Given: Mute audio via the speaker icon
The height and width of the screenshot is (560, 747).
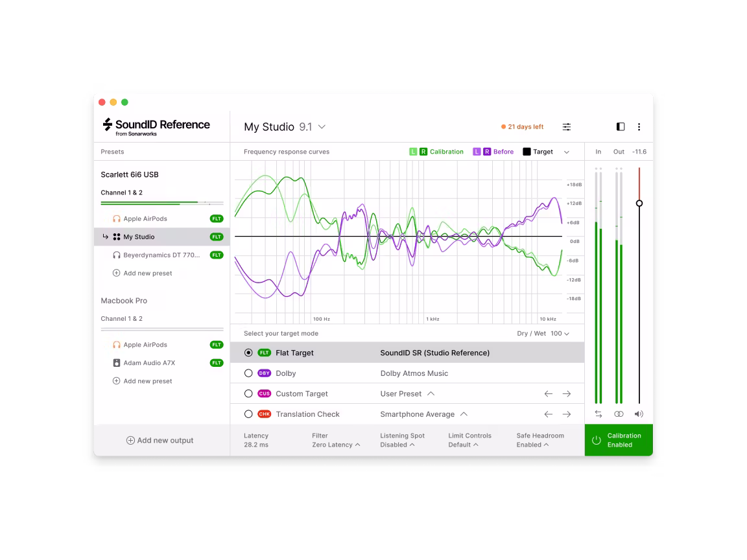Looking at the screenshot, I should (639, 414).
